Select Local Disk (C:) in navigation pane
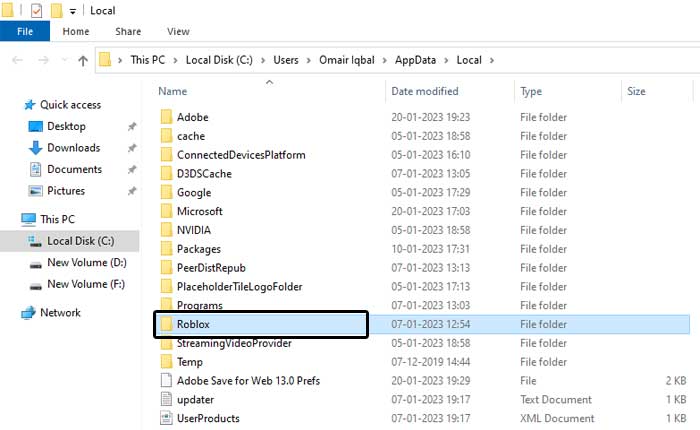This screenshot has height=430, width=700. point(81,241)
